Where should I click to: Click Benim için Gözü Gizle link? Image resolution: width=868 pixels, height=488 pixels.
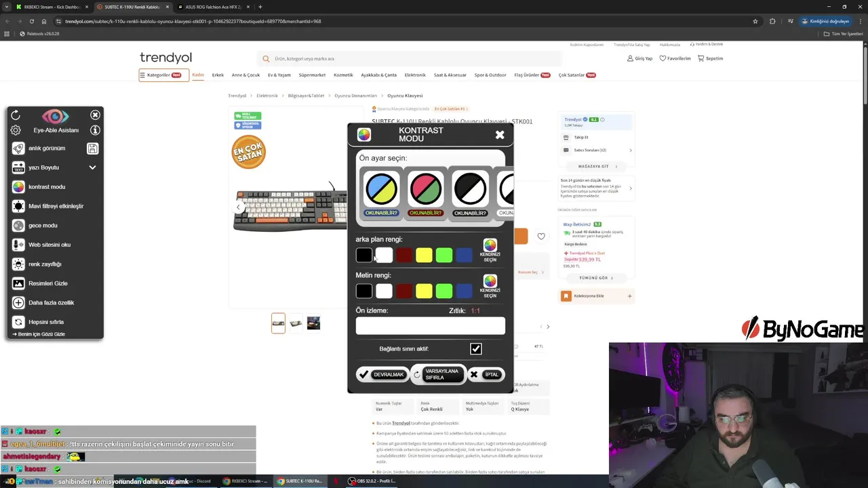point(39,334)
